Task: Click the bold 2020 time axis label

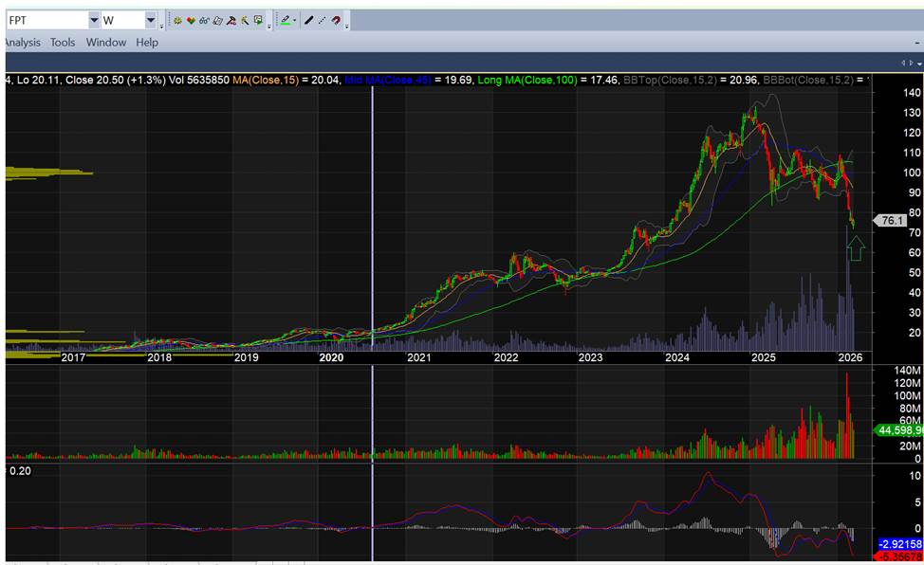Action: [331, 357]
